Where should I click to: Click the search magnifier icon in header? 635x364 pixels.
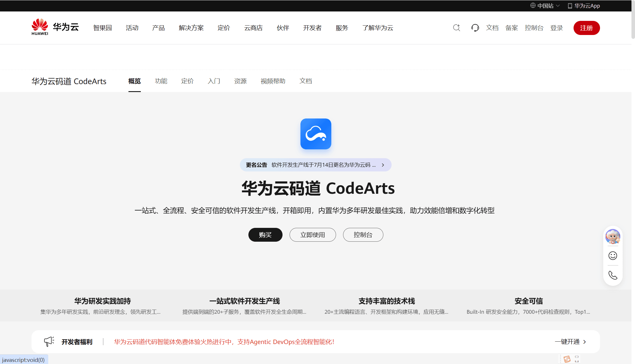(x=457, y=28)
